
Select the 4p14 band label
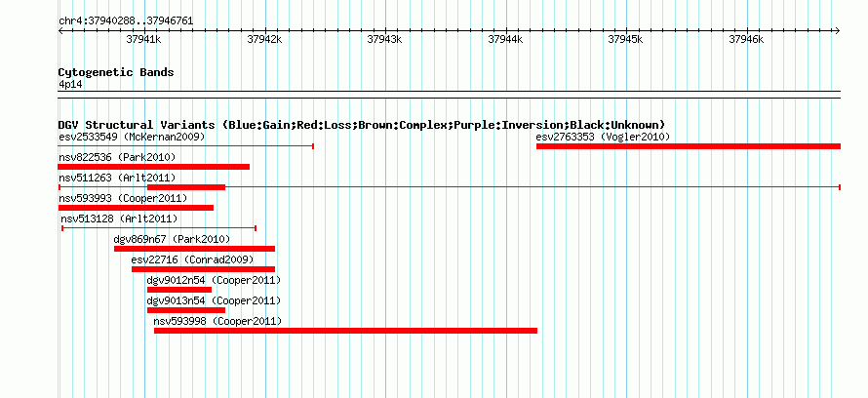71,84
